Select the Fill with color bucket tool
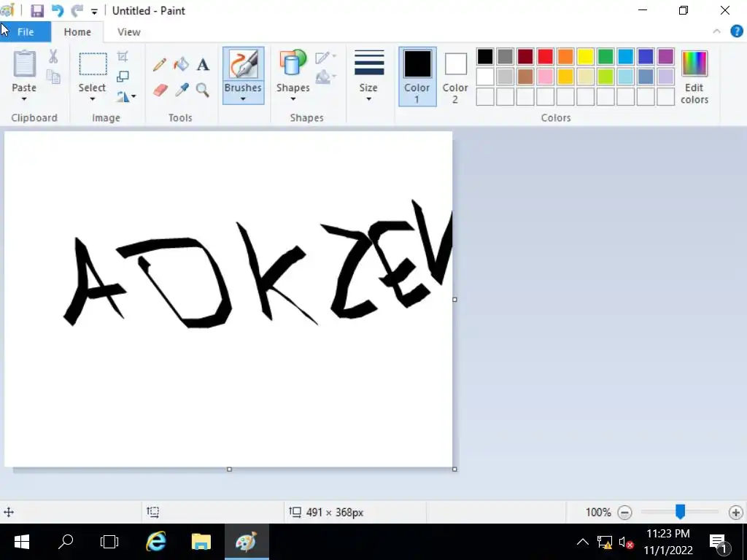The width and height of the screenshot is (747, 560). pyautogui.click(x=182, y=64)
